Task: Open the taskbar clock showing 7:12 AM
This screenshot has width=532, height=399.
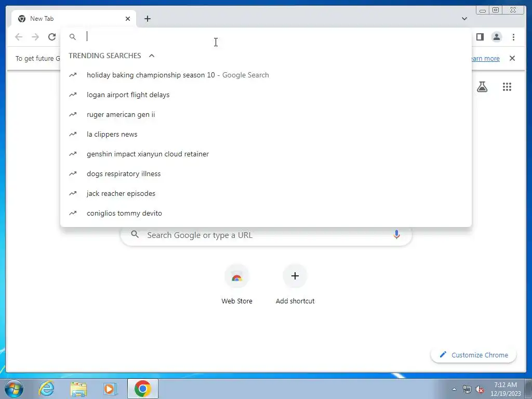Action: [x=506, y=389]
